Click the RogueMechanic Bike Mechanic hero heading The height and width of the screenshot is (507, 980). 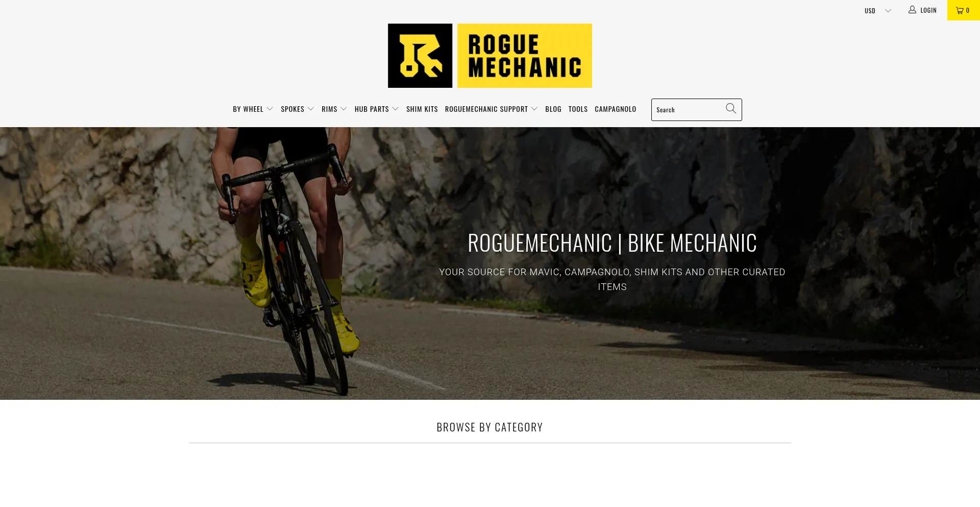pos(612,243)
